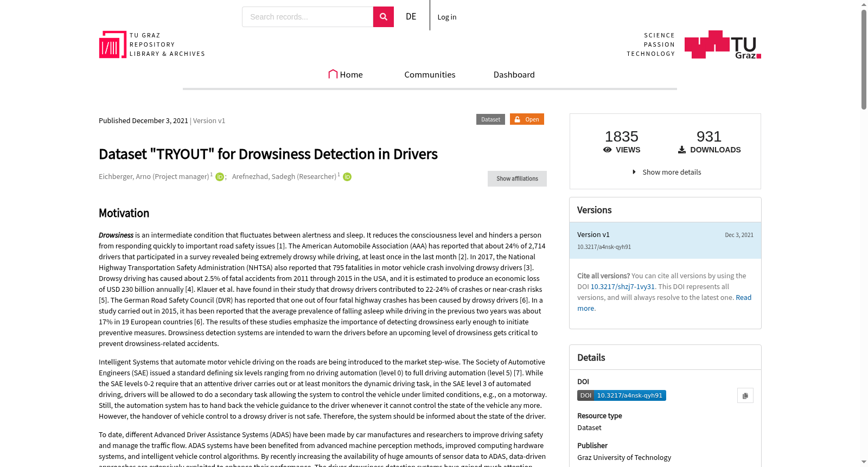This screenshot has width=868, height=467.
Task: Go to the Home menu item
Action: (x=346, y=74)
